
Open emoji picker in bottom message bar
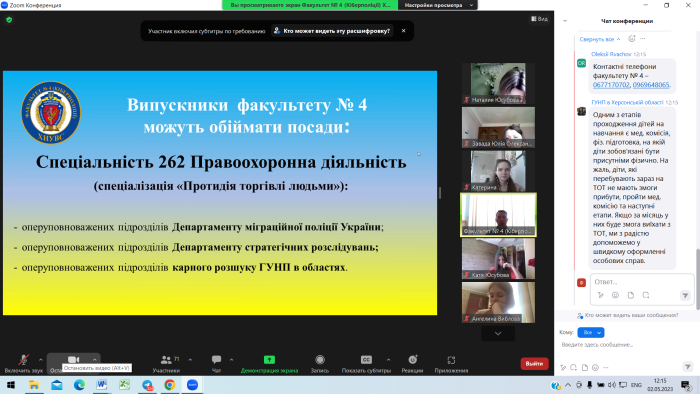(x=596, y=367)
